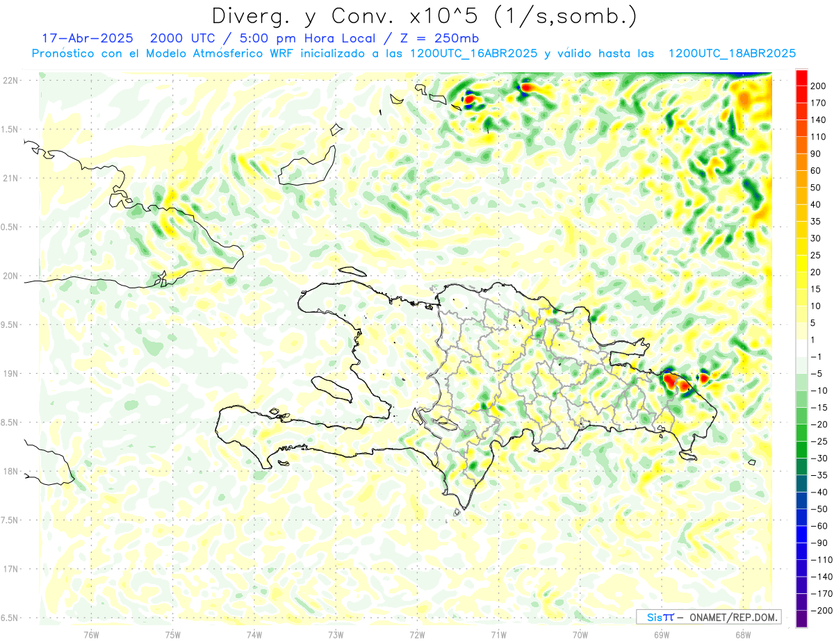Click the '90' value on the color scale
834x644 pixels.
816,154
